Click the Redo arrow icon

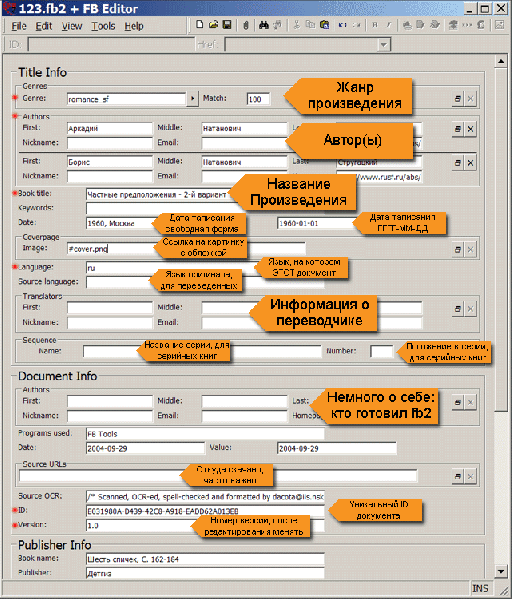pyautogui.click(x=356, y=25)
